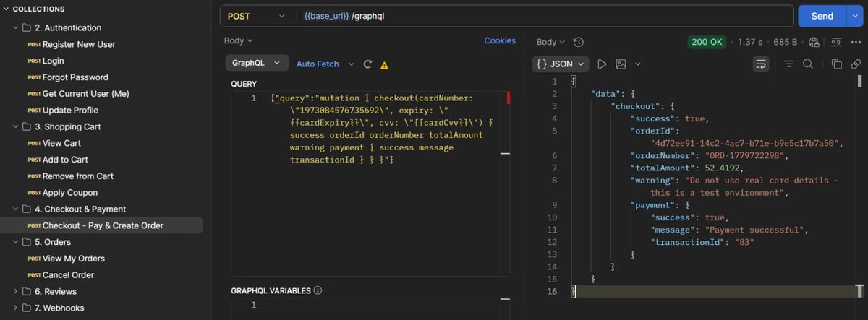Open response history clock icon

[x=578, y=42]
